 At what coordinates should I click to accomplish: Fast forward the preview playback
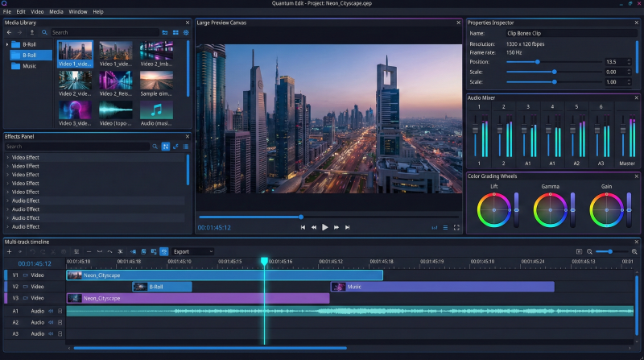click(336, 227)
